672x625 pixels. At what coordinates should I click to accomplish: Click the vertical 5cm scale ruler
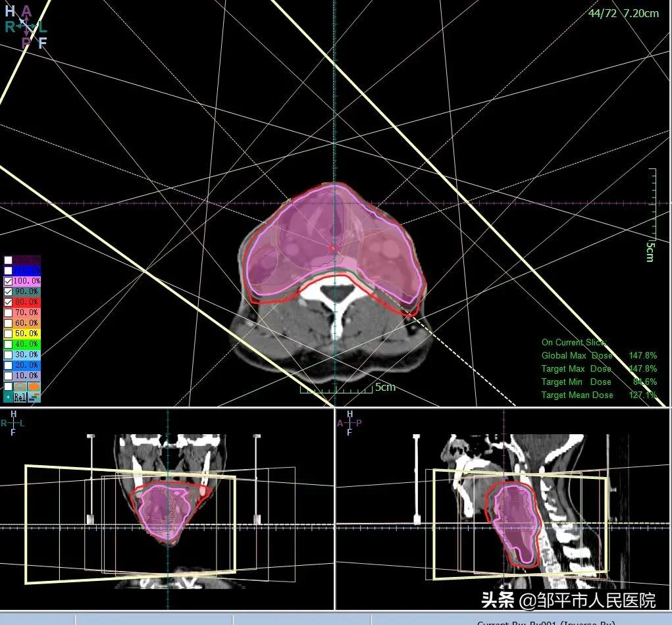652,205
